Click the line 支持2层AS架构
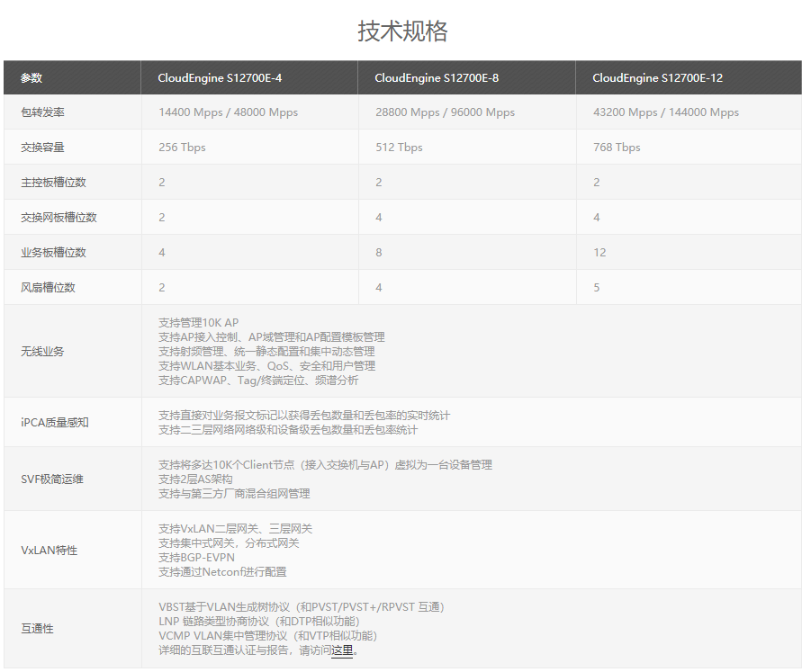This screenshot has width=811, height=672. [195, 479]
